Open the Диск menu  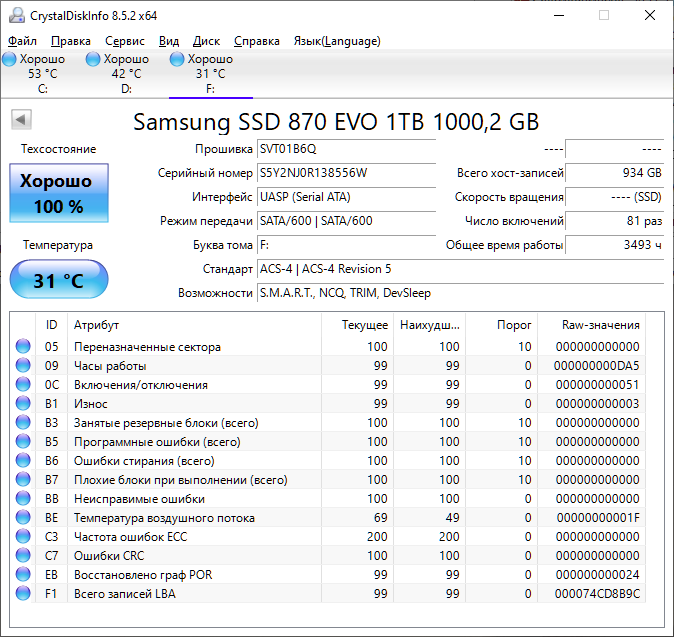(206, 41)
